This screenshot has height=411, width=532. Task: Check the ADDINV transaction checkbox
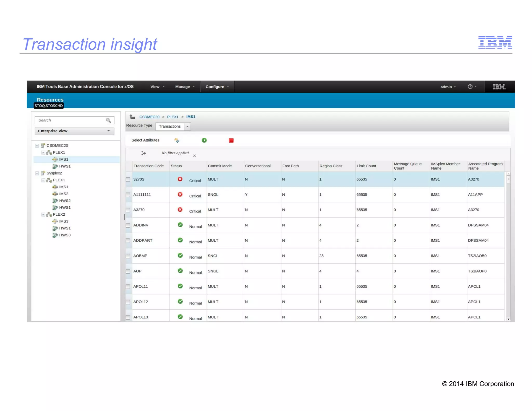point(128,225)
